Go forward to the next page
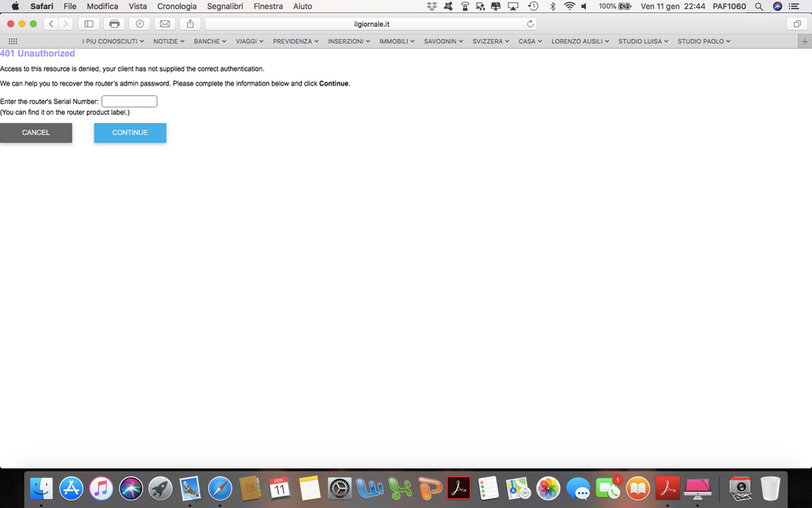This screenshot has width=812, height=508. 65,24
